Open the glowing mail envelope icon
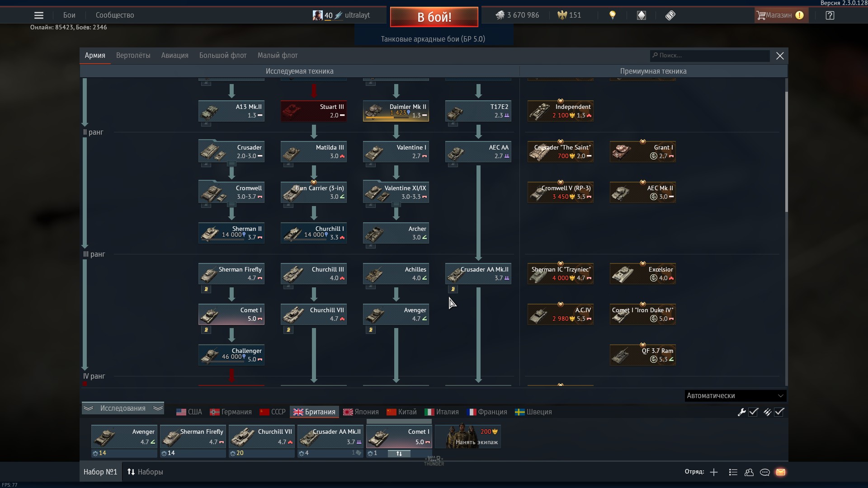Viewport: 868px width, 488px height. point(781,472)
